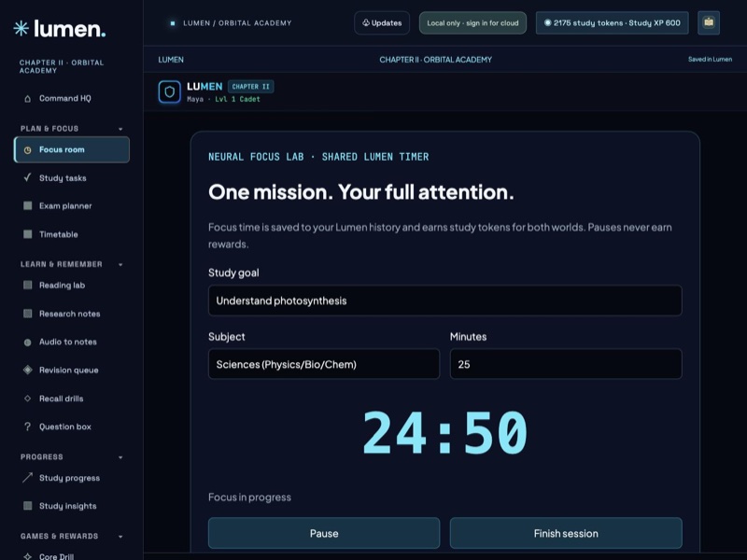The height and width of the screenshot is (560, 747).
Task: Click the Research notes icon
Action: [28, 314]
